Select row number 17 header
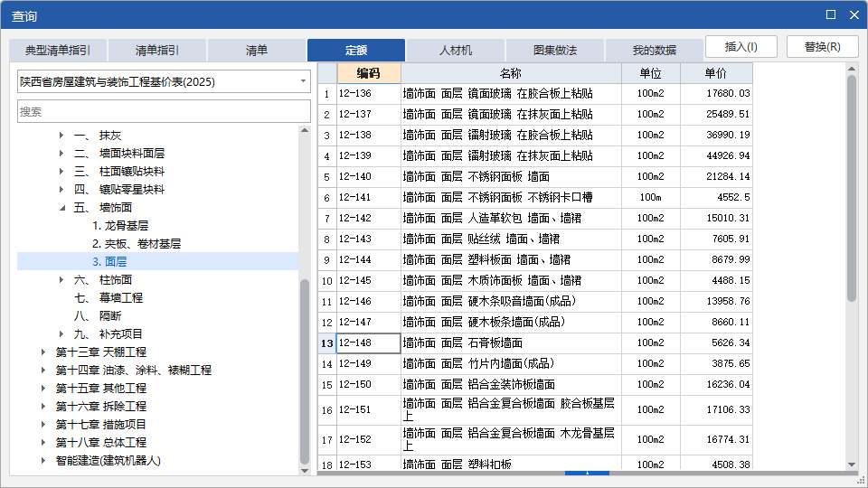 327,440
